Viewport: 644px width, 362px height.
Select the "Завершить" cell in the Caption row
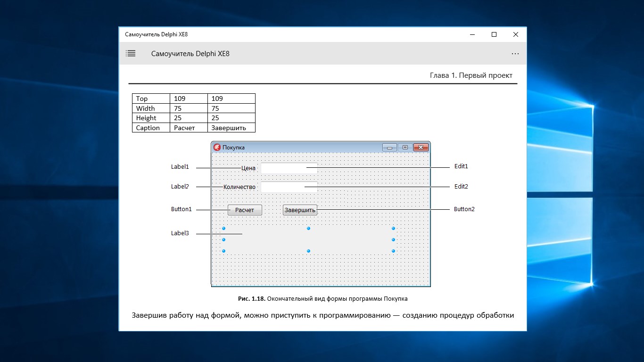pyautogui.click(x=231, y=128)
